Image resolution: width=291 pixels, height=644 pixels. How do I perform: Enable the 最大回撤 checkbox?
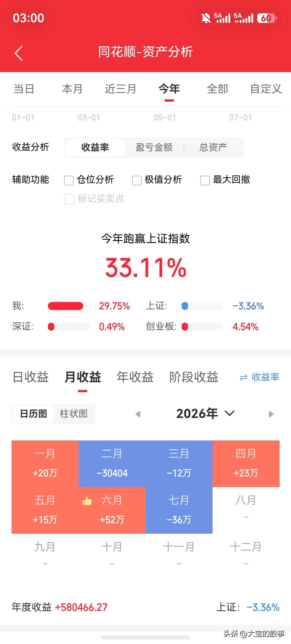pyautogui.click(x=205, y=180)
